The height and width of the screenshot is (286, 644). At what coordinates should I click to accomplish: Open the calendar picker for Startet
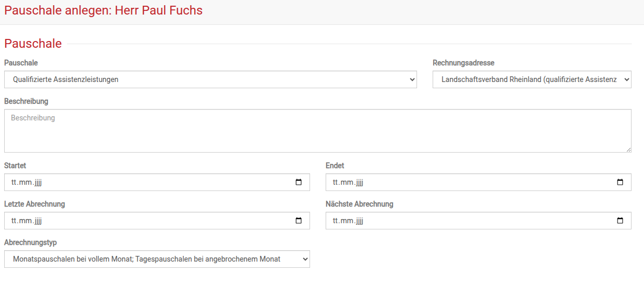[299, 182]
